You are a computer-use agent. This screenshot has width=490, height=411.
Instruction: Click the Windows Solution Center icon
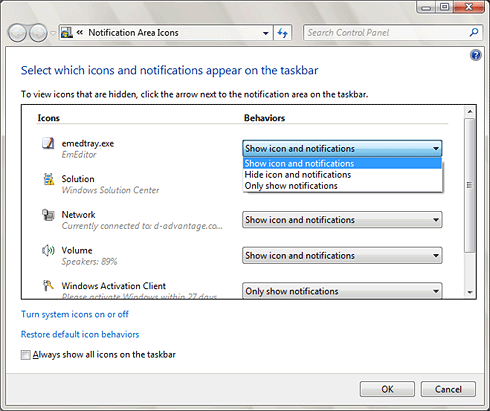(49, 179)
